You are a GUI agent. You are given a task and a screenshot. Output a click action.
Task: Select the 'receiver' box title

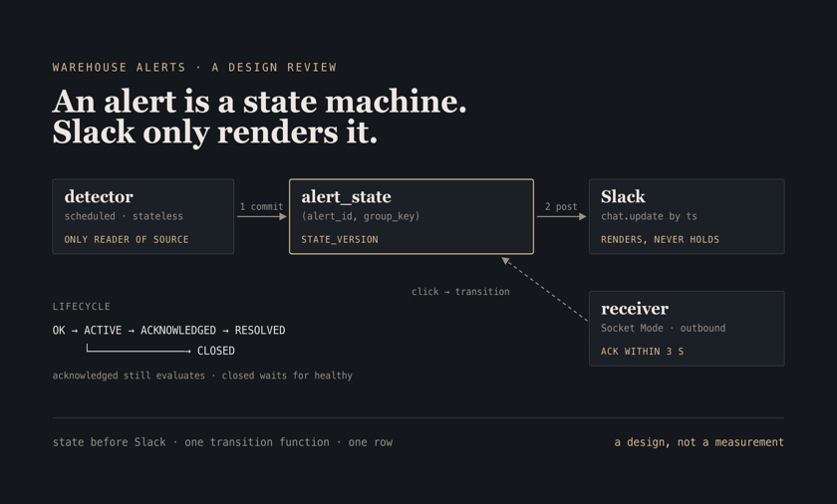(635, 309)
